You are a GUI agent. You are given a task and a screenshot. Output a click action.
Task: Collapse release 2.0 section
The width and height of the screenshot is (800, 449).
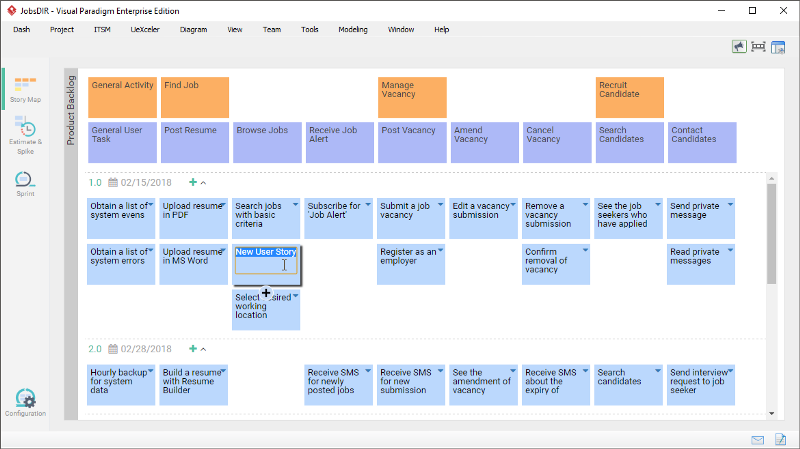203,349
